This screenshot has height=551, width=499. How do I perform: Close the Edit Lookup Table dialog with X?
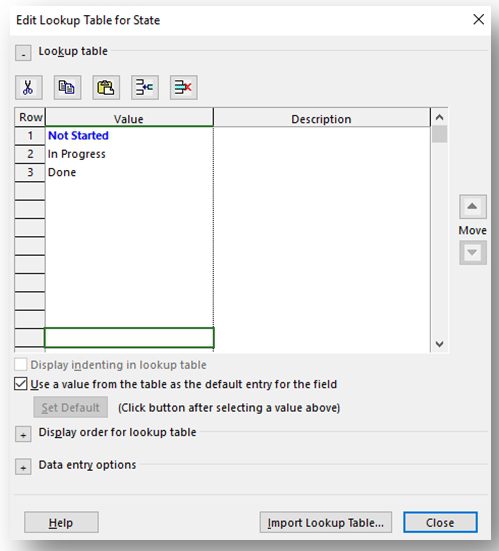[x=478, y=19]
